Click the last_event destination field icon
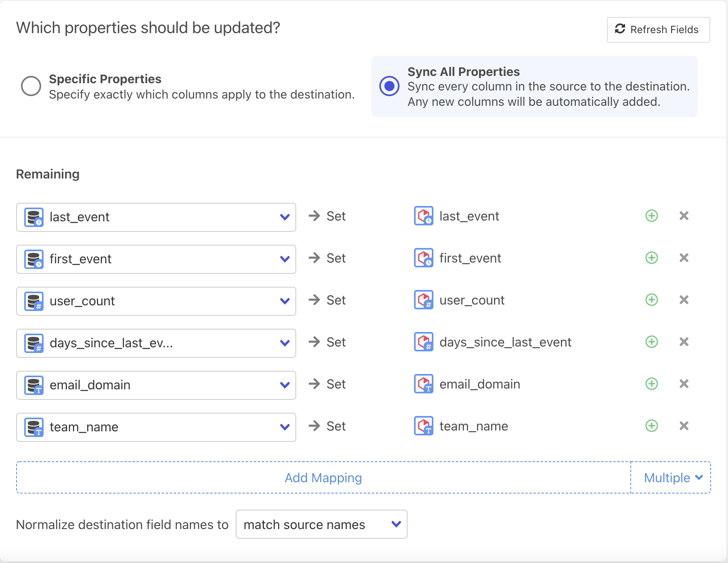This screenshot has height=563, width=728. click(x=423, y=216)
